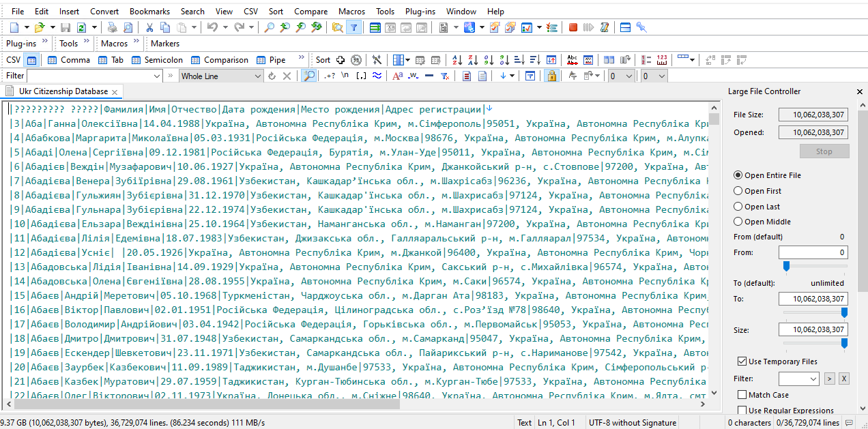The width and height of the screenshot is (868, 429).
Task: Toggle the blue funnel Filter toolbar icon
Action: point(353,27)
